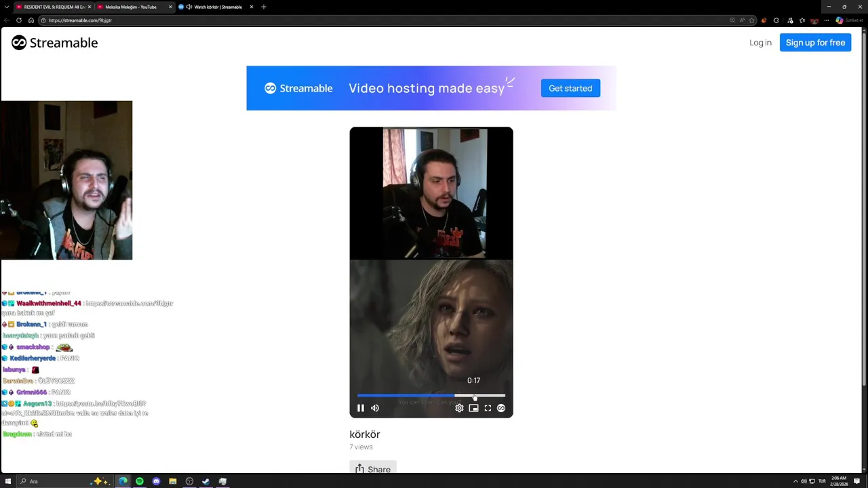868x488 pixels.
Task: Go to browser home page
Action: click(x=31, y=20)
